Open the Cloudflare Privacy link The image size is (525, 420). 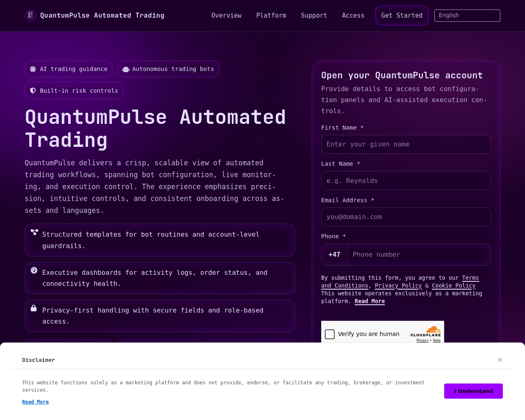[x=422, y=340]
